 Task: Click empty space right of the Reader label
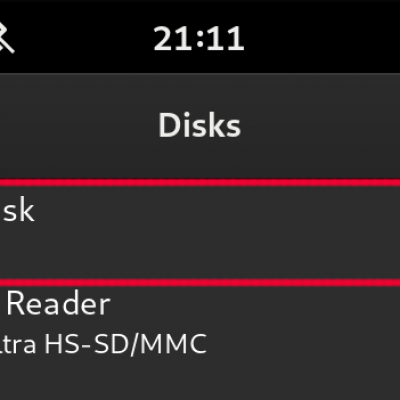(255, 303)
